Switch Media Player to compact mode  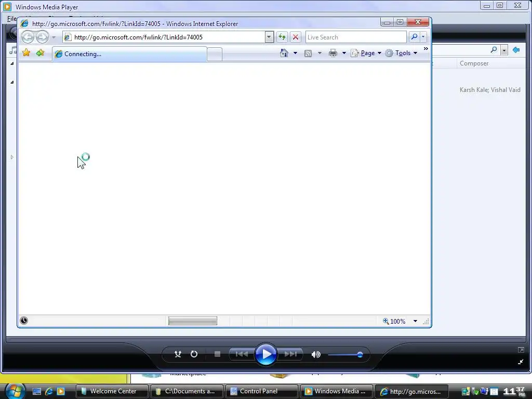(521, 362)
